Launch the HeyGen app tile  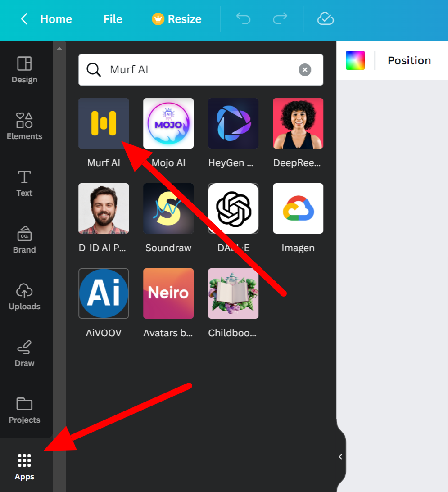coord(233,123)
